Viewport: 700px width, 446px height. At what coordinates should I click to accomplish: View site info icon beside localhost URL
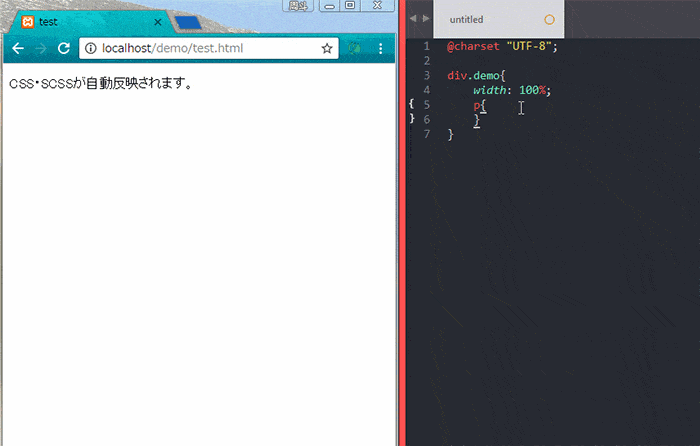pyautogui.click(x=91, y=48)
